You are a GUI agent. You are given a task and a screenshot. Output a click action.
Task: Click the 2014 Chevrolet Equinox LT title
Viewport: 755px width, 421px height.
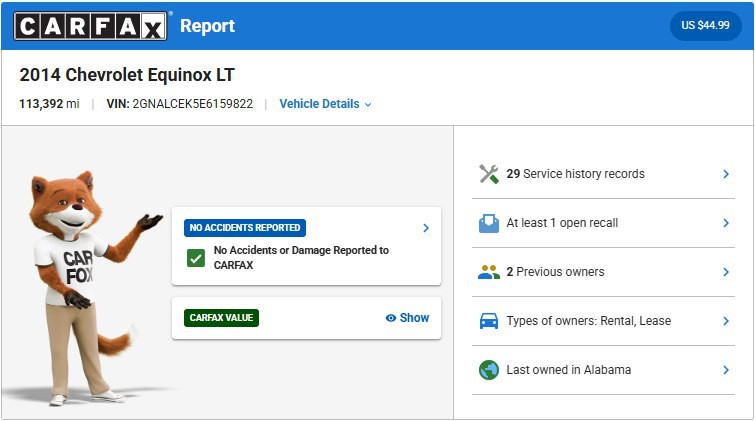point(127,75)
